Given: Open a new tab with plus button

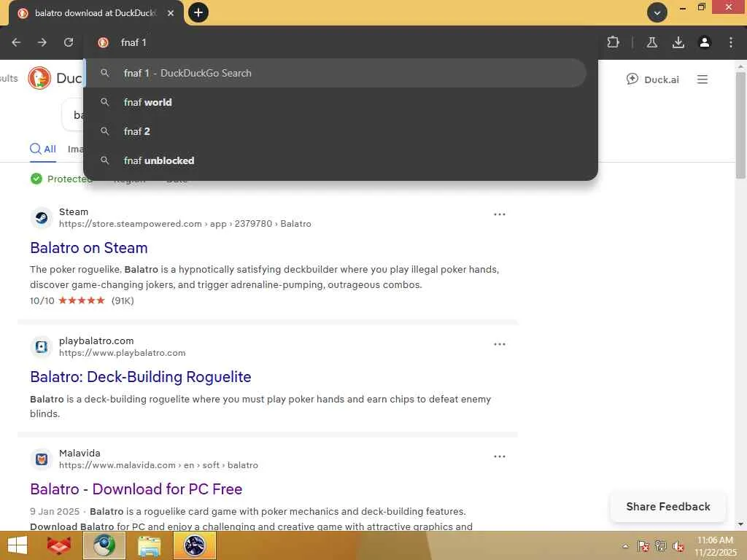Looking at the screenshot, I should 198,12.
